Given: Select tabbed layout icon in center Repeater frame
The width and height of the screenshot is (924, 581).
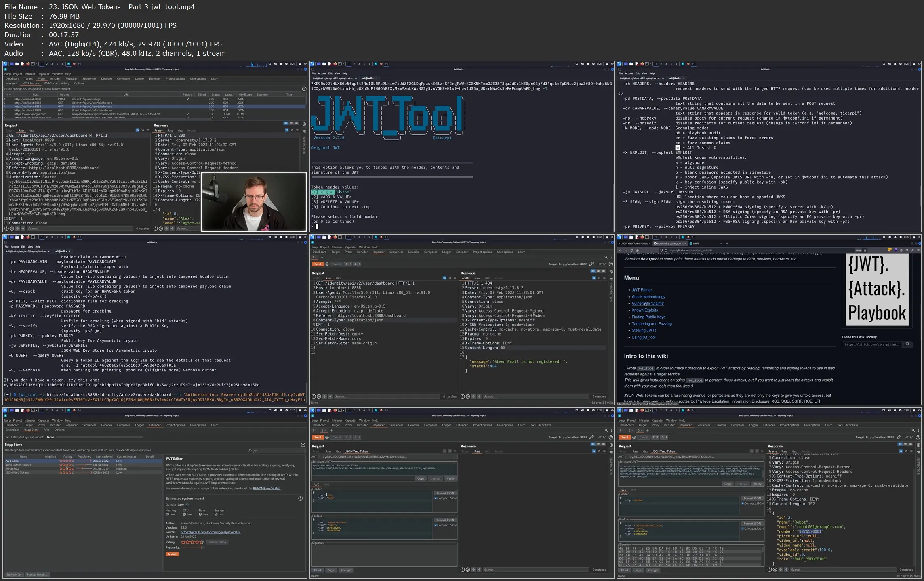Looking at the screenshot, I should pyautogui.click(x=604, y=271).
